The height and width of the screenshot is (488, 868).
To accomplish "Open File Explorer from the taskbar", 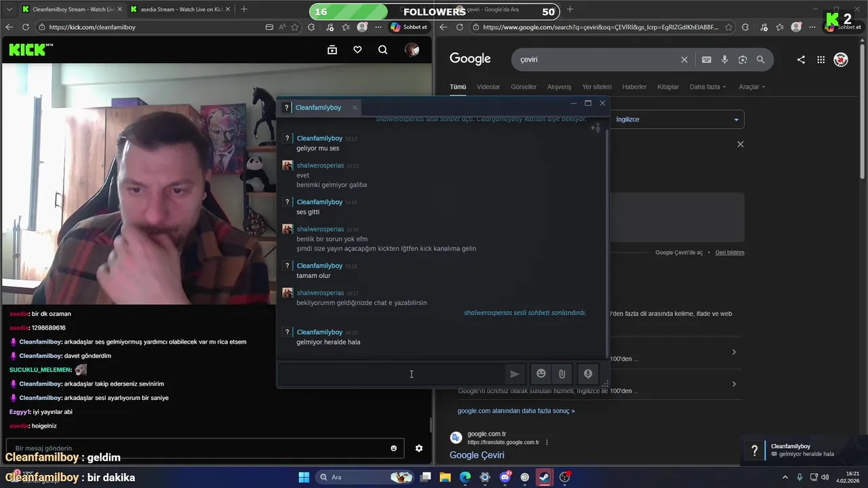I will coord(446,477).
